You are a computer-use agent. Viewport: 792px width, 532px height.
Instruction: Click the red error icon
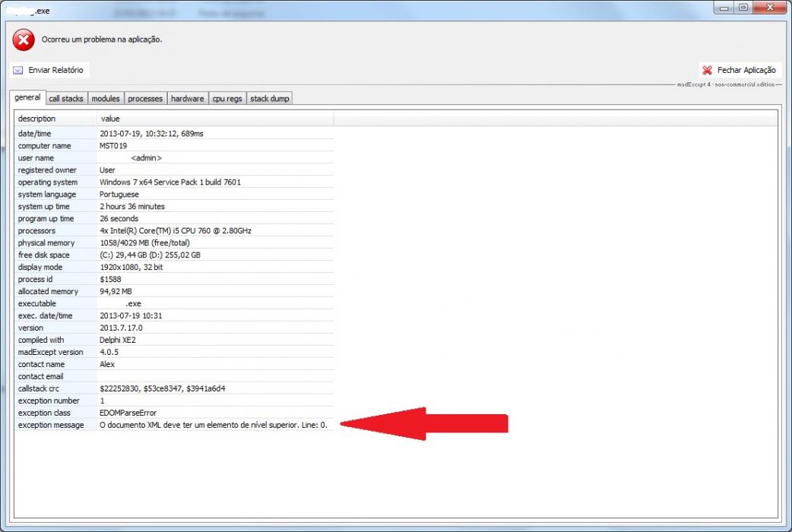point(24,40)
